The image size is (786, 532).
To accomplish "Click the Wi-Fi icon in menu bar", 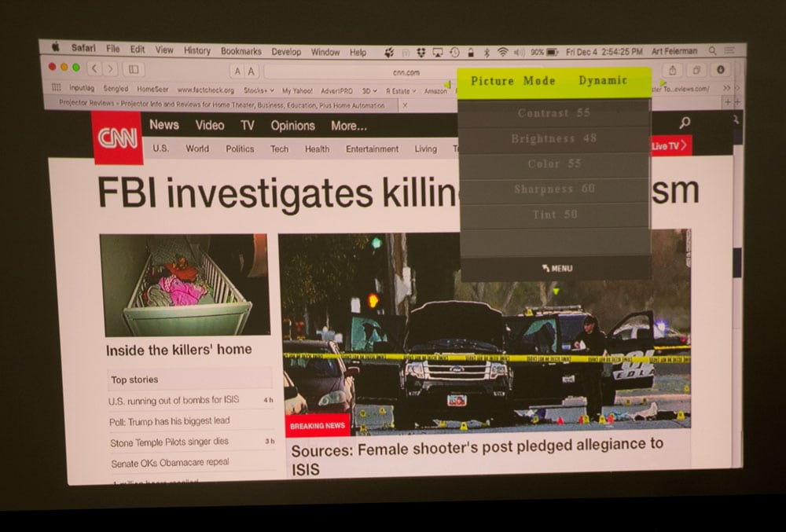I will [502, 52].
